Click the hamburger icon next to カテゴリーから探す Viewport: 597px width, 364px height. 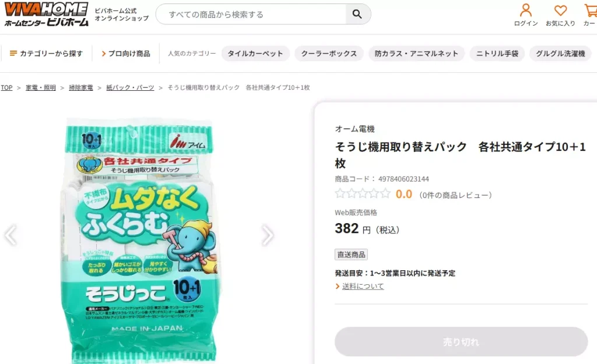[x=14, y=52]
